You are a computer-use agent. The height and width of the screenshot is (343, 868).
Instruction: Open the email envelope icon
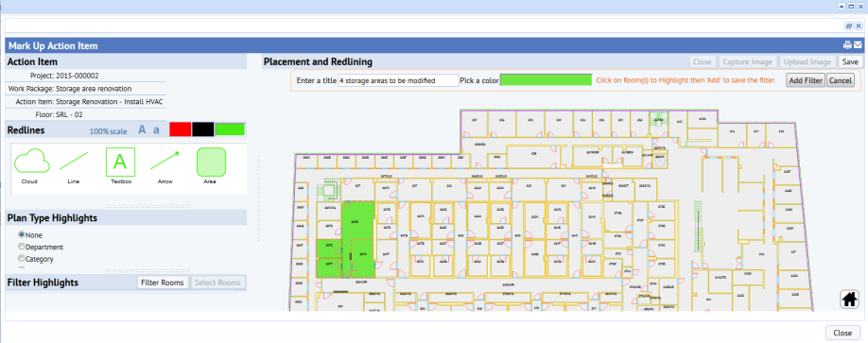click(x=858, y=45)
